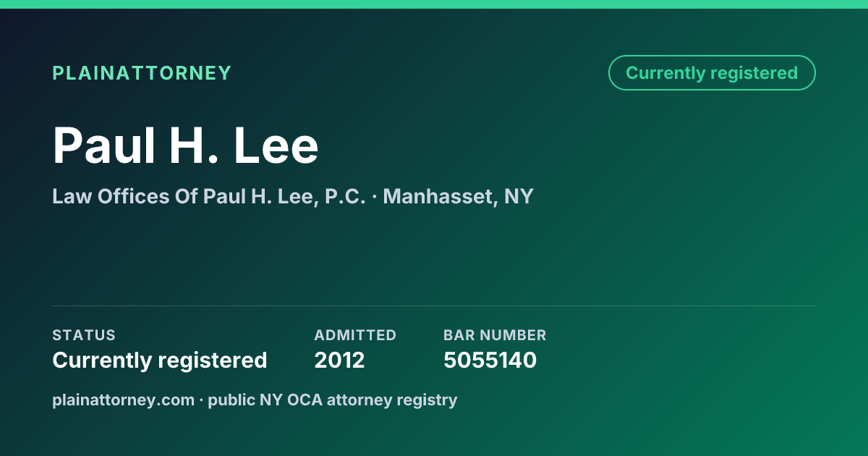Click NY state abbreviation after Manhasset

[x=519, y=196]
